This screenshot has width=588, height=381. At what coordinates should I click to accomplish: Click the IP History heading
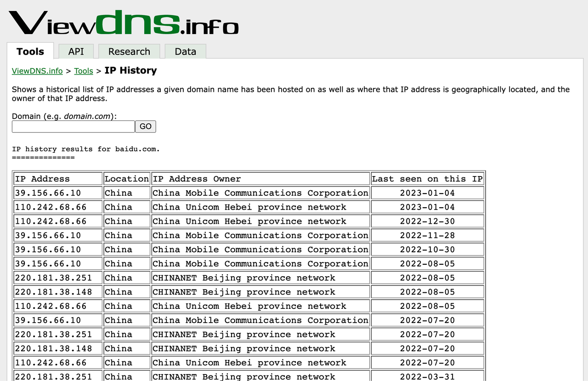point(130,70)
